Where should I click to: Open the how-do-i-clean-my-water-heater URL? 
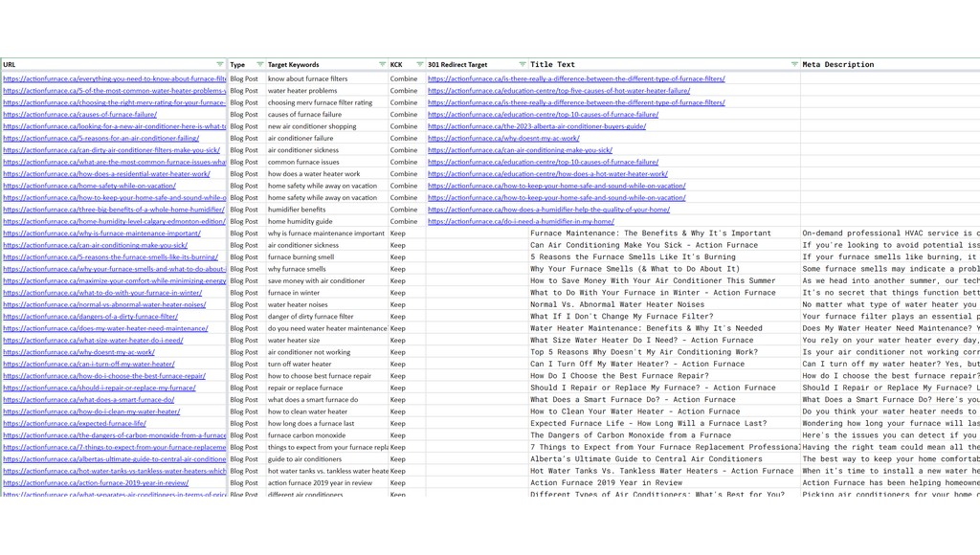coord(91,411)
